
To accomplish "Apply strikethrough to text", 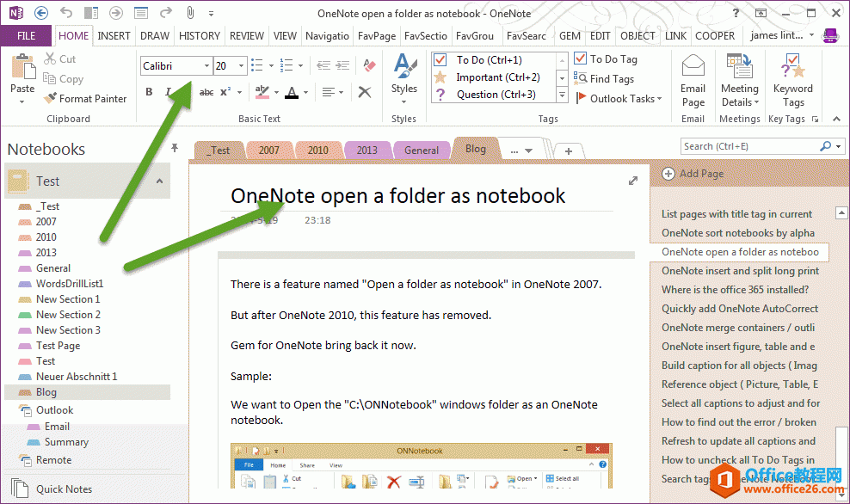I will (206, 92).
